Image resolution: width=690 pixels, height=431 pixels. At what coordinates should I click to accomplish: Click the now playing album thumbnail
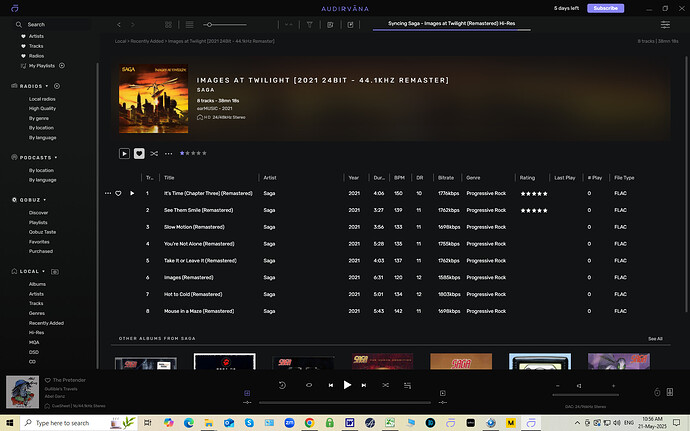coord(22,392)
